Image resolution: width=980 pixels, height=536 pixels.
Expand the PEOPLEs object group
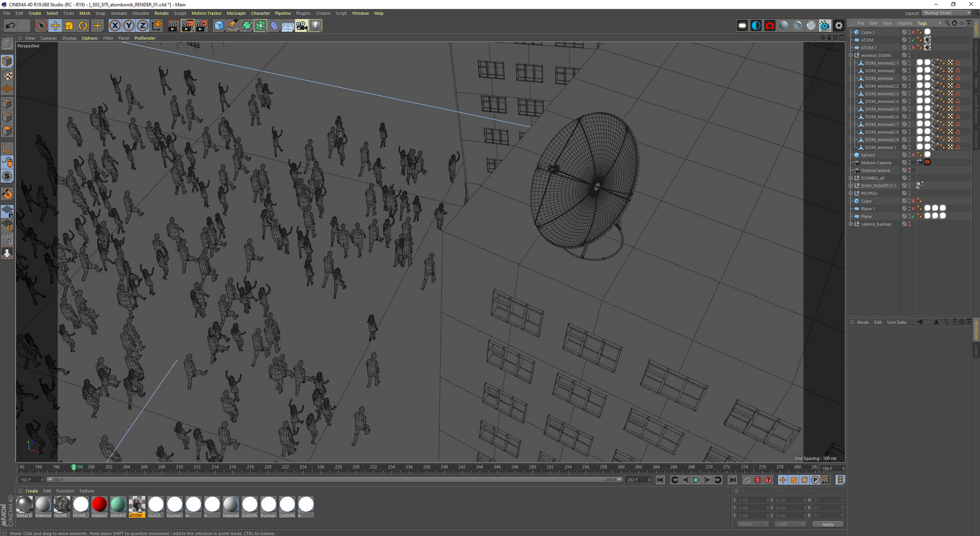[x=851, y=194]
